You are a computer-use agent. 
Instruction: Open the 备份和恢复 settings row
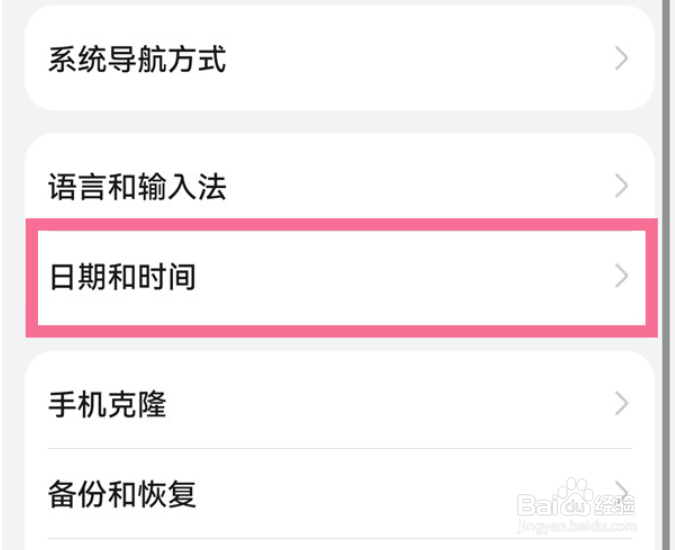click(330, 493)
